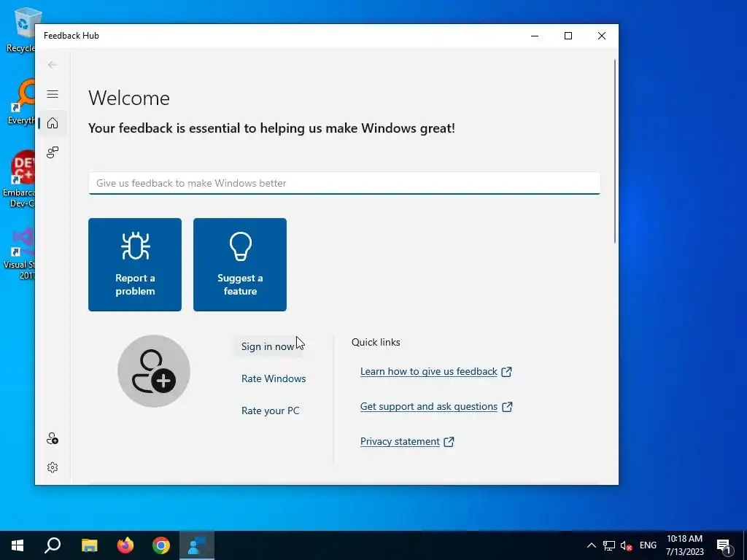The width and height of the screenshot is (747, 560).
Task: Open the Feedback section icon in sidebar
Action: click(53, 152)
